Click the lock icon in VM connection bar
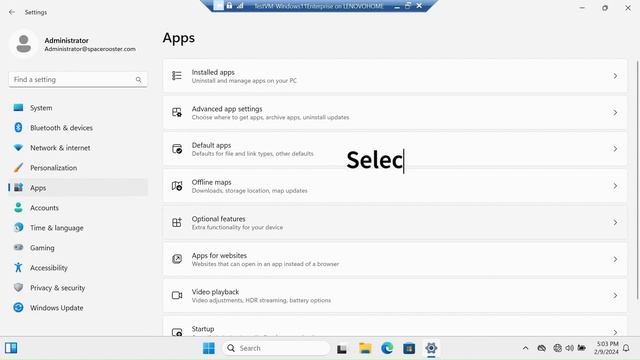The image size is (640, 360). coord(229,6)
